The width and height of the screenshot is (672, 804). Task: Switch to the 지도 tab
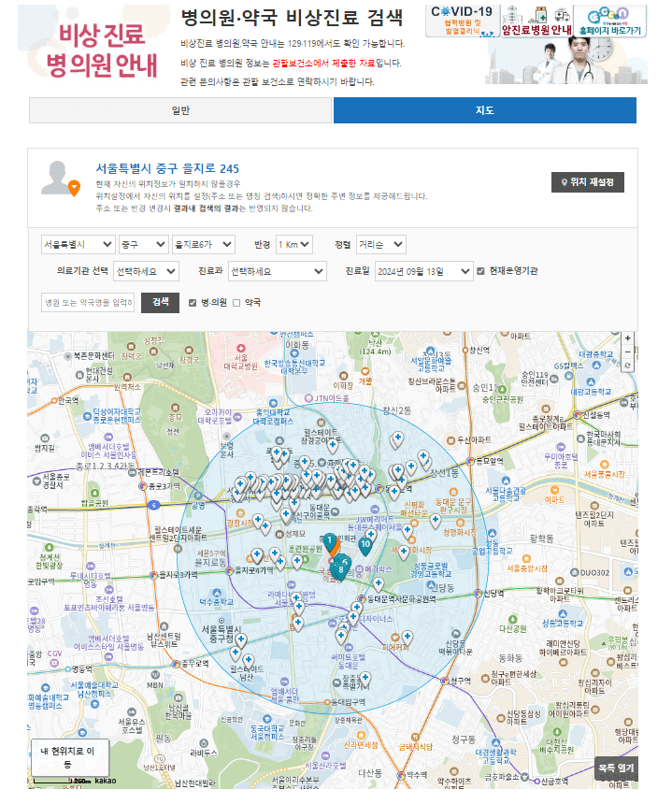point(485,110)
